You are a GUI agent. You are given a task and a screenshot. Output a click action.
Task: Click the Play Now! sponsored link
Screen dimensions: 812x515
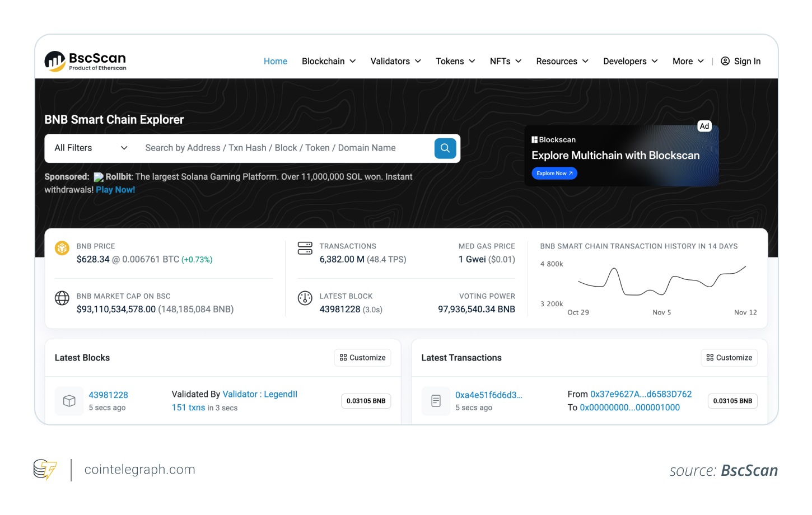115,190
